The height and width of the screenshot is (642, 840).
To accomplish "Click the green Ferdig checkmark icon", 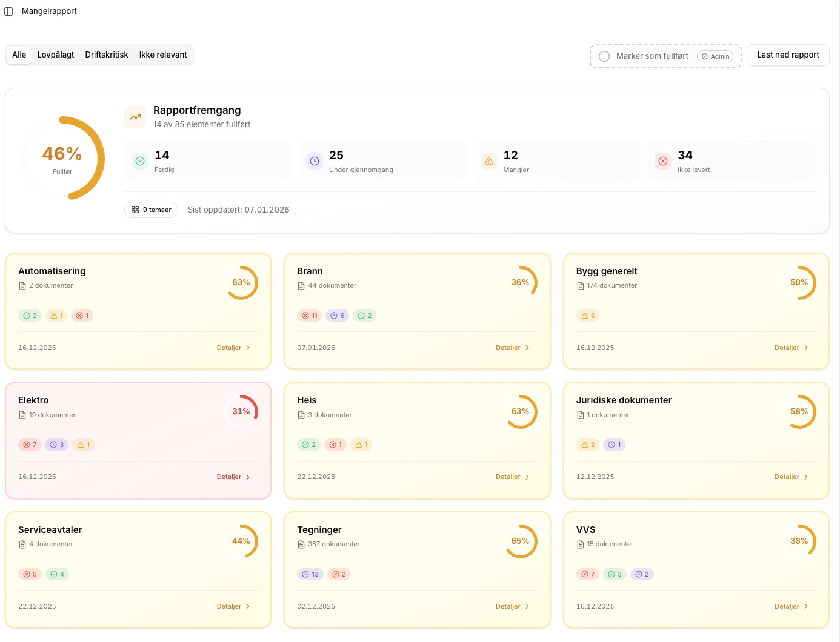I will coord(140,161).
